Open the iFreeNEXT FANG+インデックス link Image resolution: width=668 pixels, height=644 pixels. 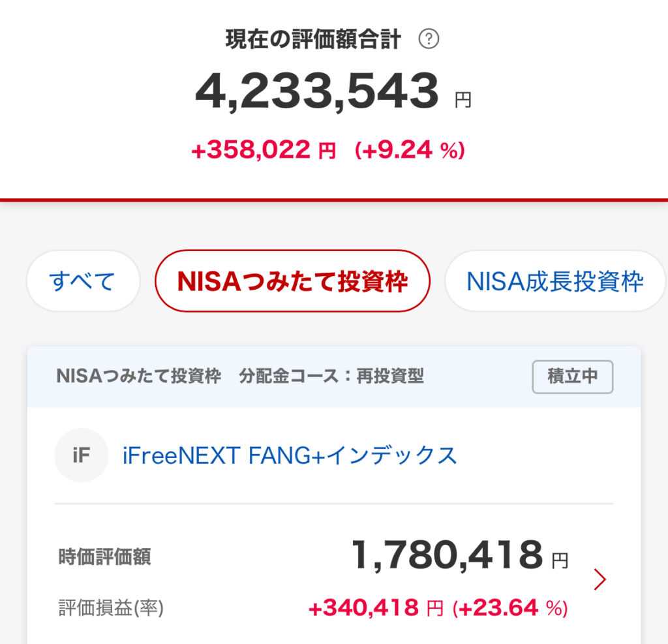(290, 455)
